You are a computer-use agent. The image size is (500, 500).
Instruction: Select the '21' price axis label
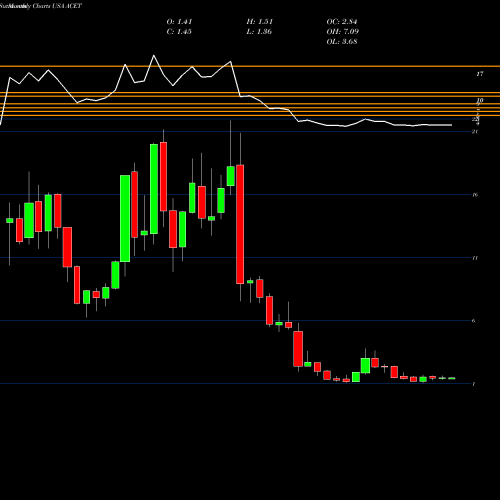[x=475, y=132]
